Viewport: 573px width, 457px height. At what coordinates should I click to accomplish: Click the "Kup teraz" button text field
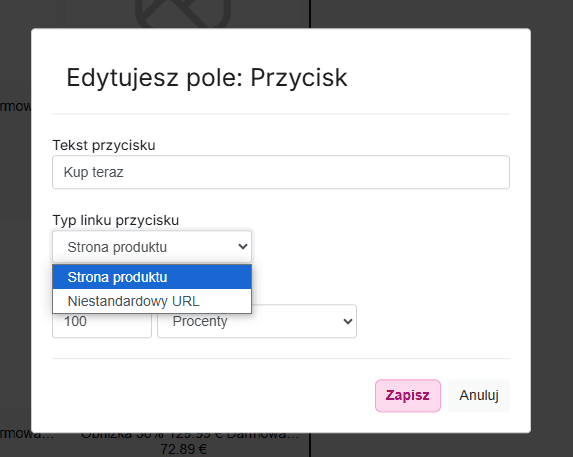(281, 172)
